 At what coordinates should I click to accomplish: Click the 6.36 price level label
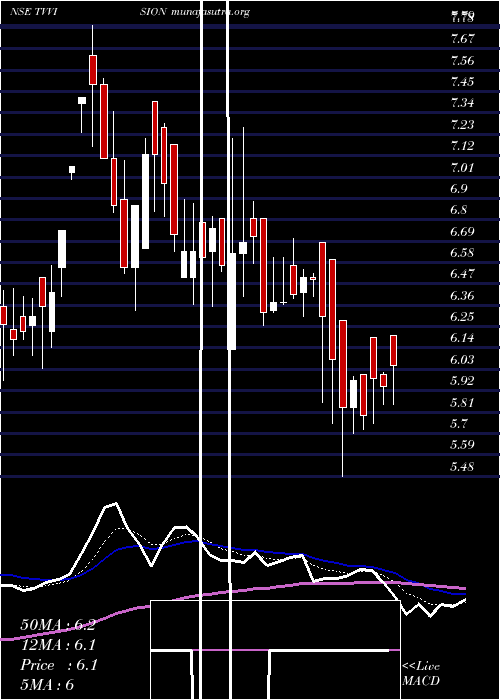point(462,295)
